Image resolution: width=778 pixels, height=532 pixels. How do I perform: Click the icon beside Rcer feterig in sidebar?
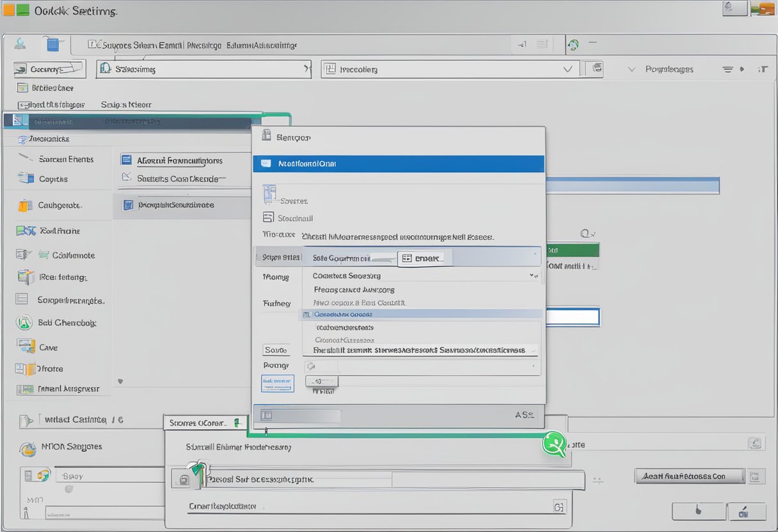point(26,277)
